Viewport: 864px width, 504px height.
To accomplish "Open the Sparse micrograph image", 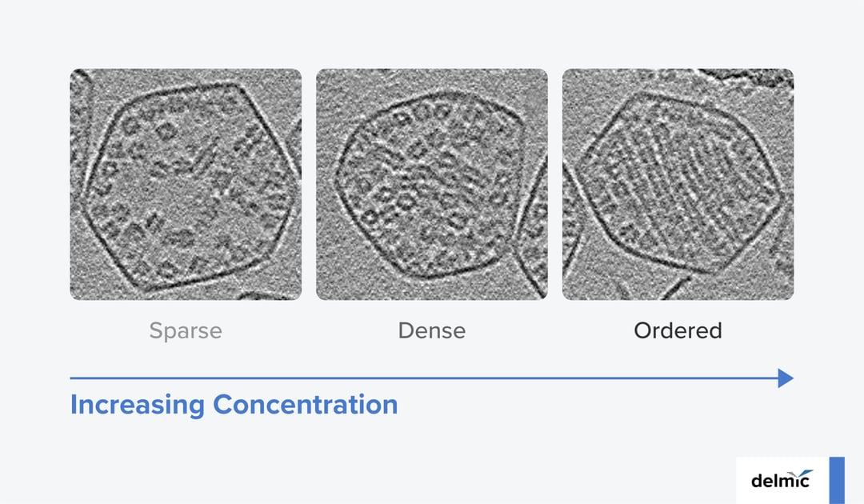I will point(186,184).
